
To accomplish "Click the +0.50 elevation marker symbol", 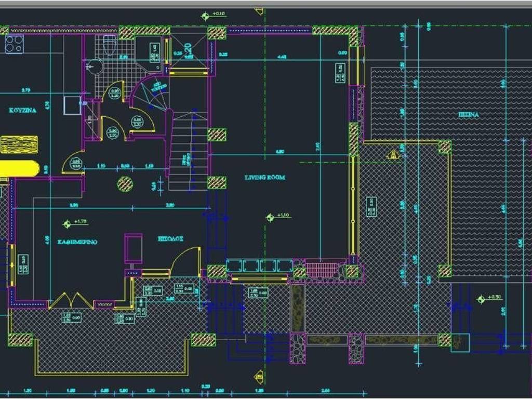I will click(480, 298).
